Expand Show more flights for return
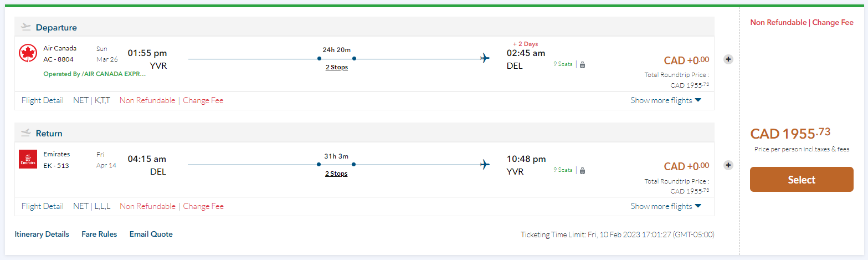This screenshot has width=868, height=260. 666,206
